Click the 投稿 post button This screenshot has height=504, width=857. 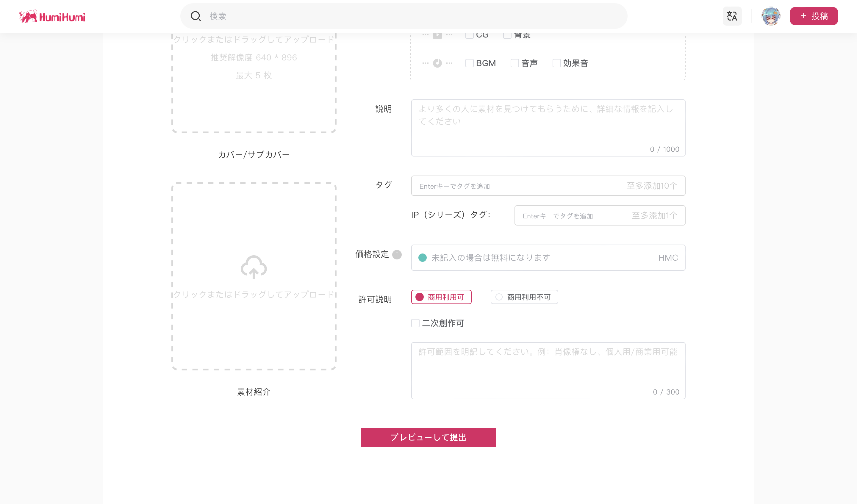click(x=814, y=16)
